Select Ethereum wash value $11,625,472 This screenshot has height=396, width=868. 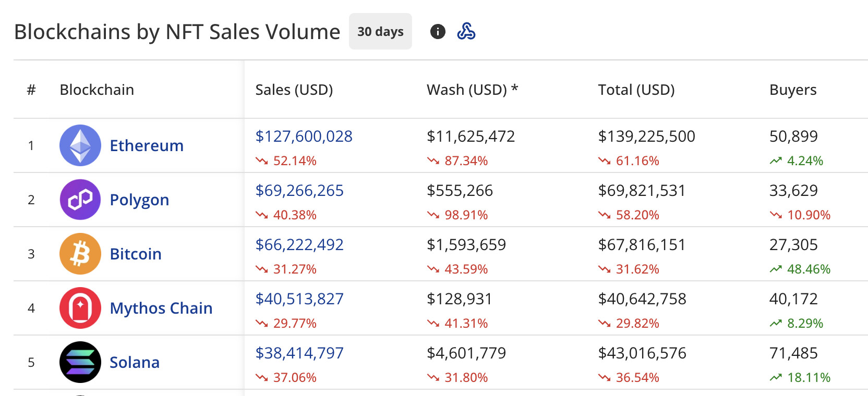[x=471, y=137]
